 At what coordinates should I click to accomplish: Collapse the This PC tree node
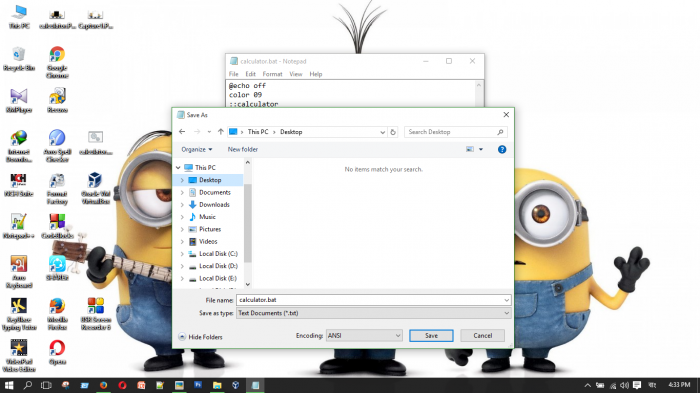point(178,167)
